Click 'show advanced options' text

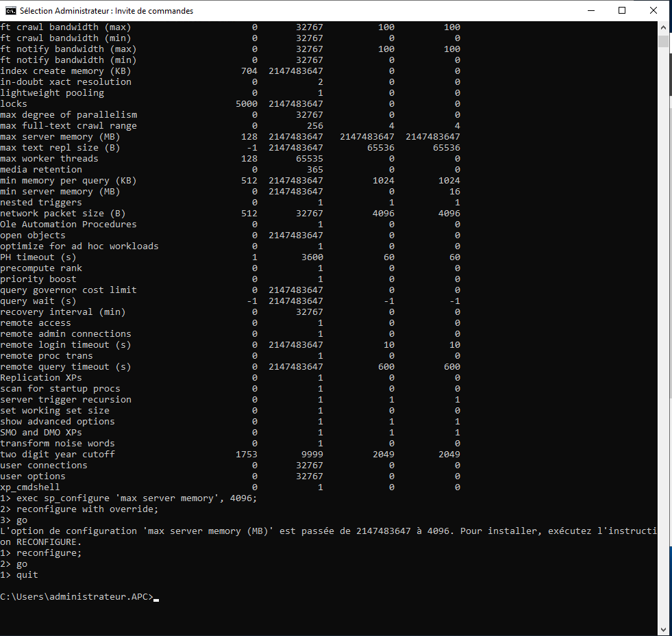click(58, 421)
